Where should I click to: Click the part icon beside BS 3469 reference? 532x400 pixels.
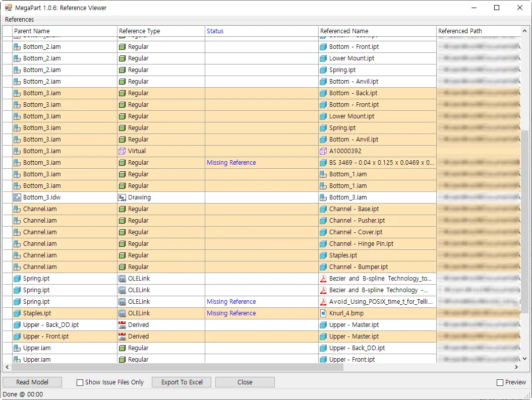coord(323,162)
